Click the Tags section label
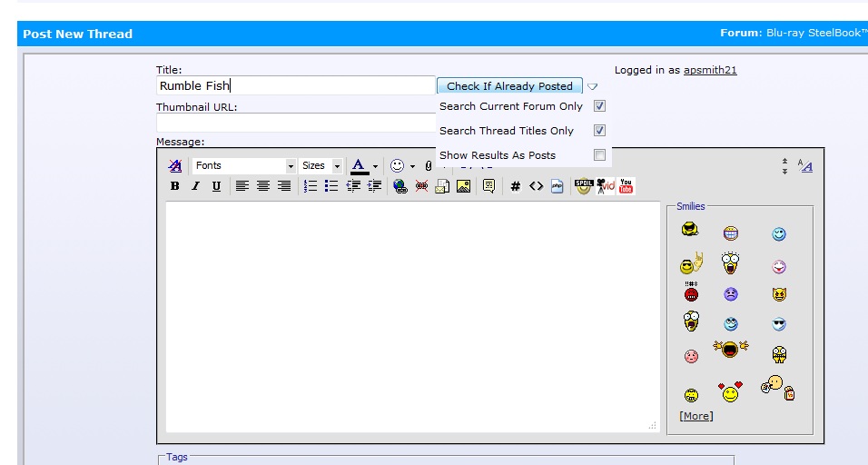This screenshot has height=465, width=868. [x=176, y=457]
